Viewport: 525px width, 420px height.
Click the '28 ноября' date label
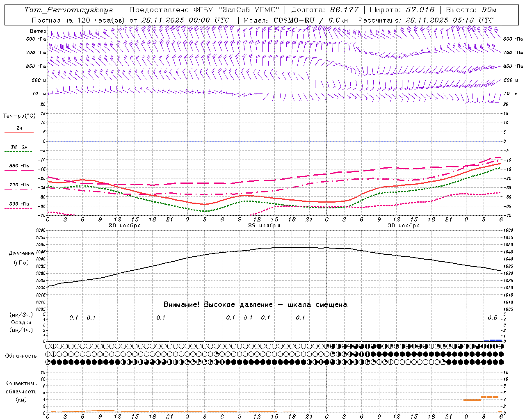click(125, 226)
